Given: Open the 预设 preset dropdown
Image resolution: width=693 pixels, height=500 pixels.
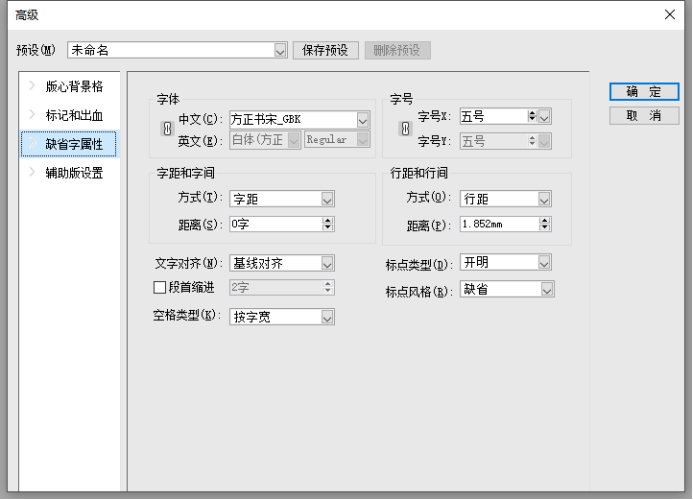Looking at the screenshot, I should click(280, 49).
